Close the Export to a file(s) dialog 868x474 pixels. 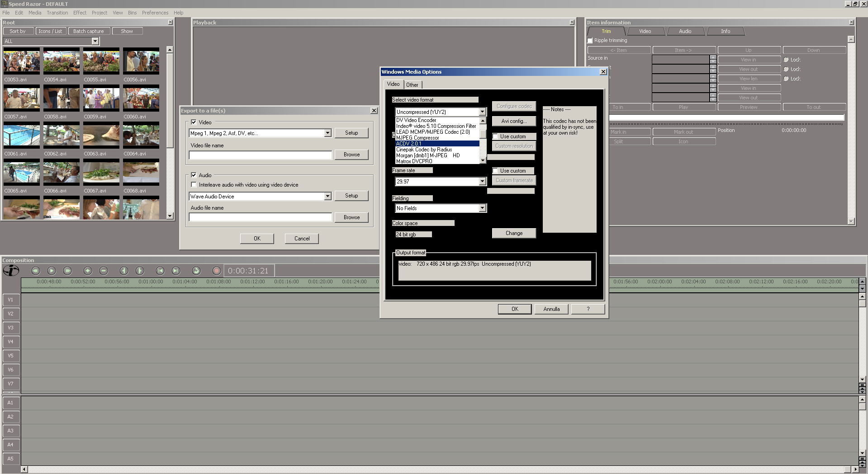tap(374, 110)
